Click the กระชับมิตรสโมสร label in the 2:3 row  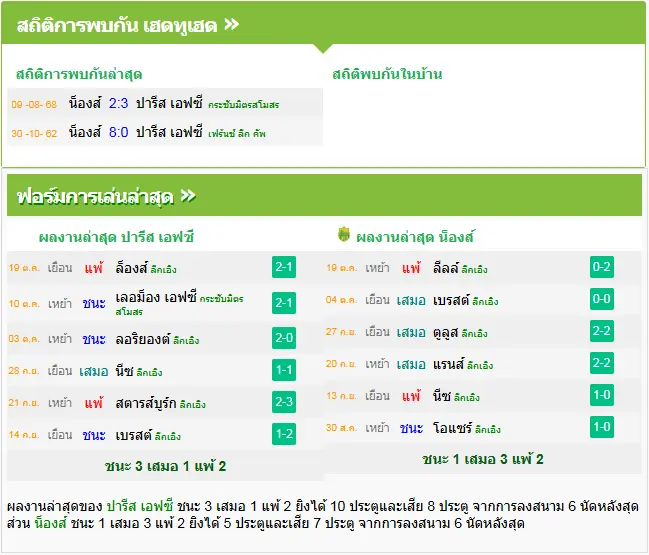pos(243,105)
